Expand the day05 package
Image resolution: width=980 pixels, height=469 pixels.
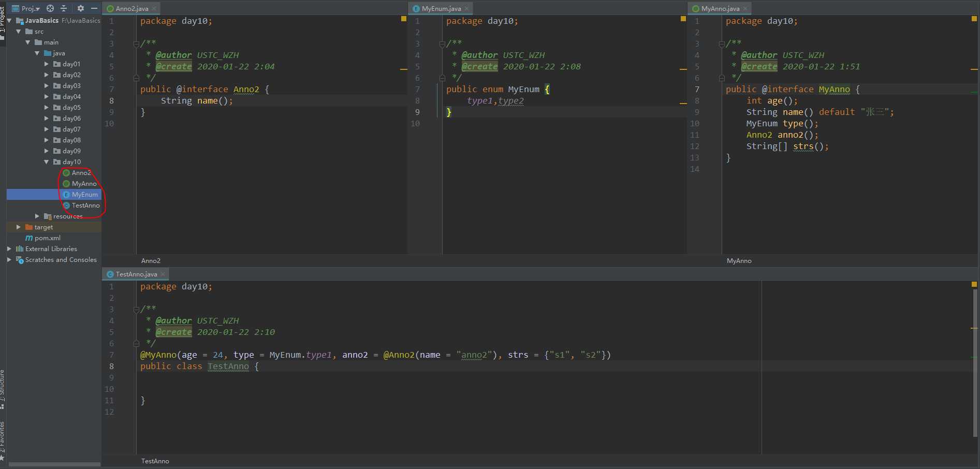coord(47,107)
